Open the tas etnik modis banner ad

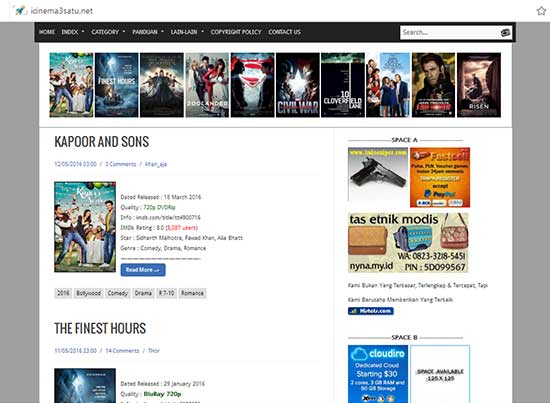(x=408, y=243)
